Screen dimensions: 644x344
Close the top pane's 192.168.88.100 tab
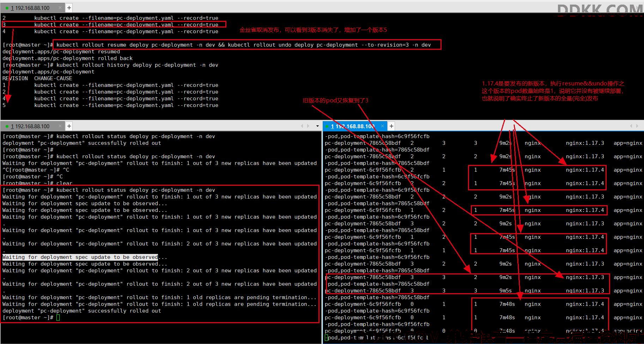click(60, 8)
